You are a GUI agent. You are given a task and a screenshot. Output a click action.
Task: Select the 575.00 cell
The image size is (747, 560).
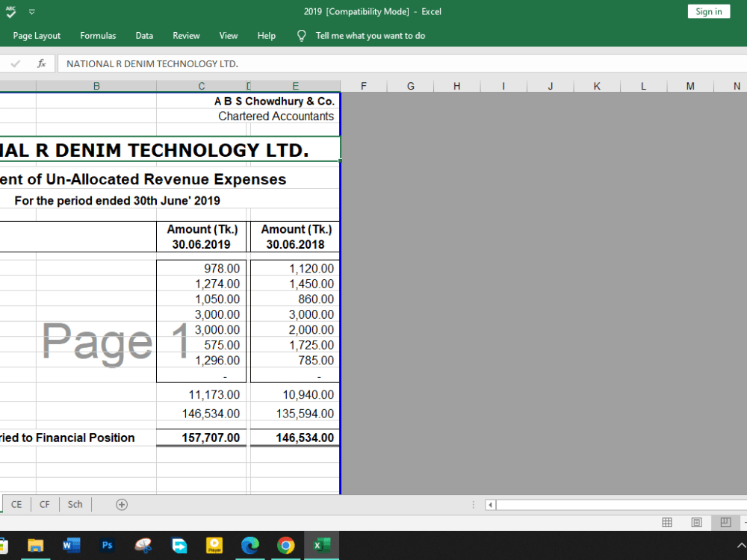coord(202,345)
